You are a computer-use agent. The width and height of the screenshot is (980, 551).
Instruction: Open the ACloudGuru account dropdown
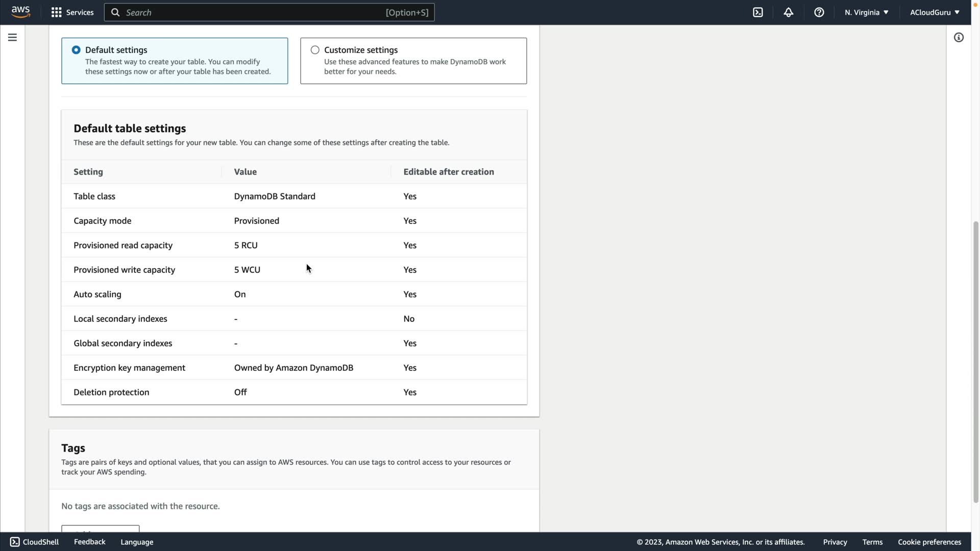coord(934,12)
